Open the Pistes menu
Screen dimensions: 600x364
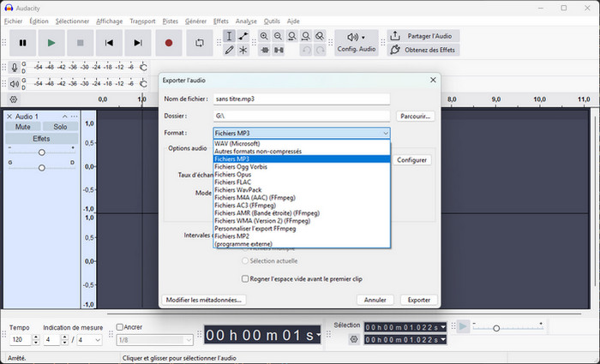point(170,21)
